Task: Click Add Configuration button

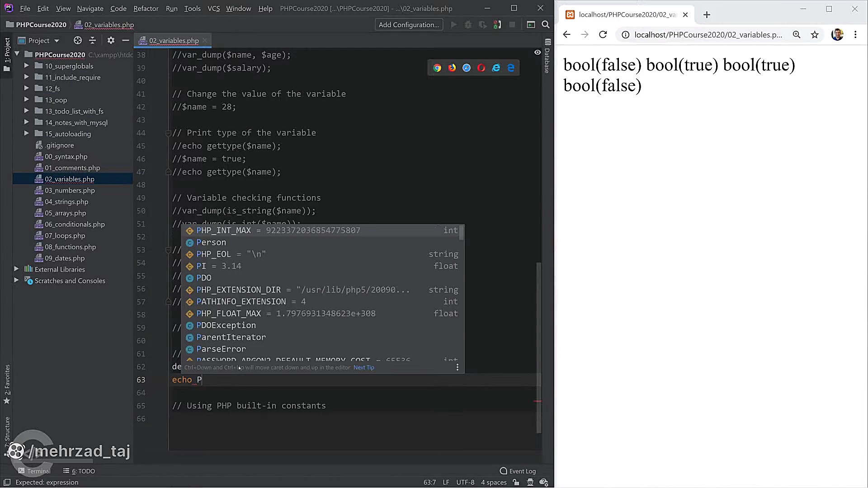Action: tap(409, 24)
